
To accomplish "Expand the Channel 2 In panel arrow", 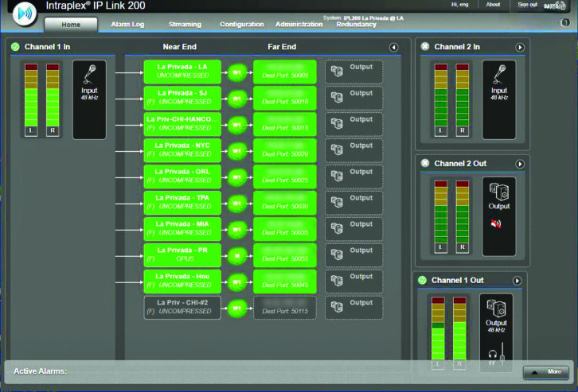I will pyautogui.click(x=520, y=48).
